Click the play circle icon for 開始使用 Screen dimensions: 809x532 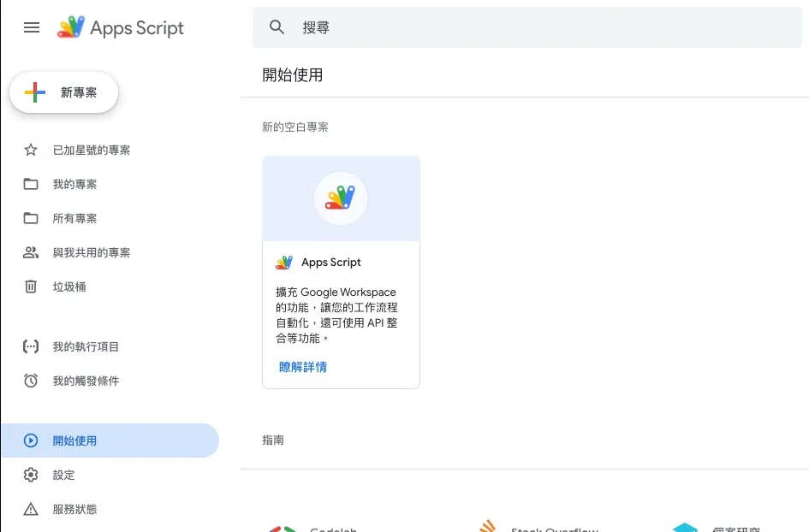31,440
